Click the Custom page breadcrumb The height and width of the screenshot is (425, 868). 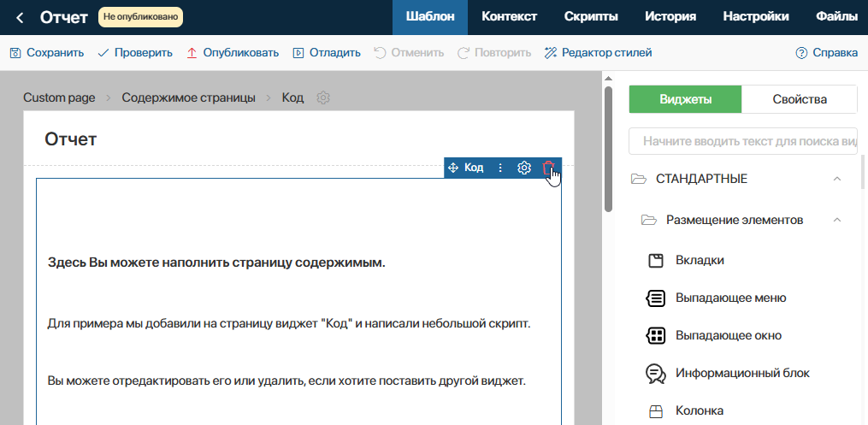[59, 98]
